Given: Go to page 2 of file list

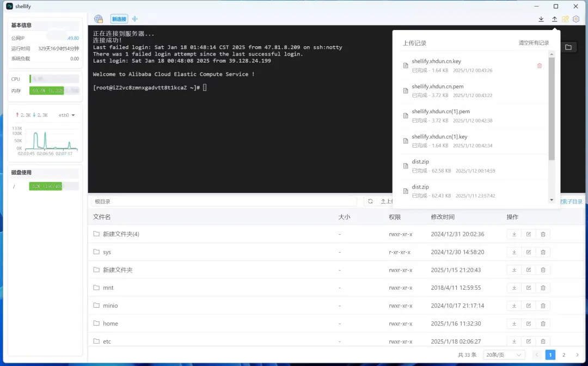Looking at the screenshot, I should [x=563, y=355].
